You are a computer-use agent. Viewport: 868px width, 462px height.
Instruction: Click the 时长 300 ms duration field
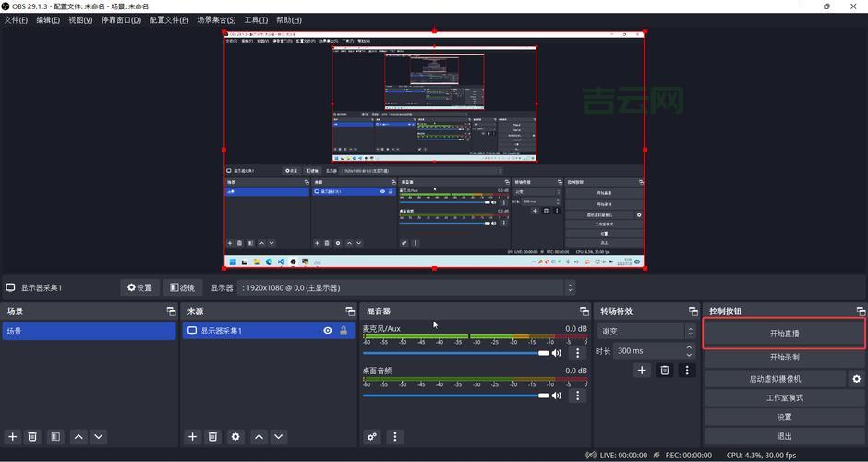tap(649, 351)
